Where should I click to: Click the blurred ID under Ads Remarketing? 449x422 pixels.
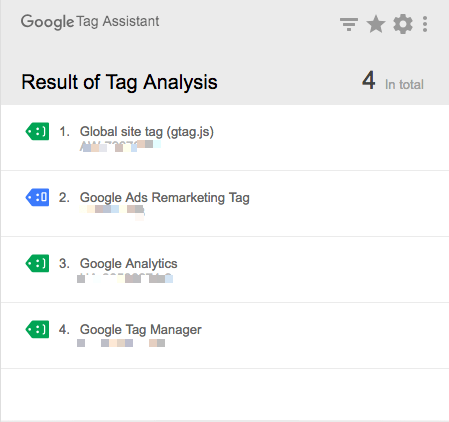112,211
